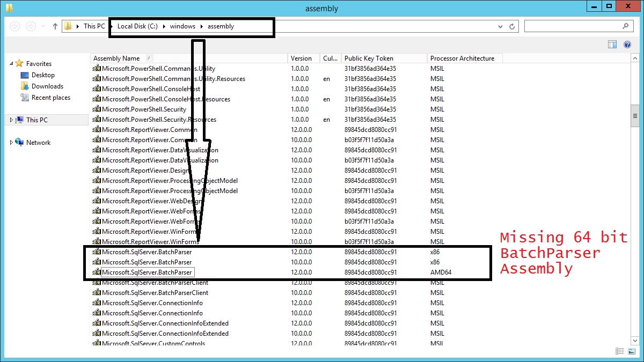Image resolution: width=644 pixels, height=362 pixels.
Task: Sort by Culture column header
Action: [x=331, y=58]
